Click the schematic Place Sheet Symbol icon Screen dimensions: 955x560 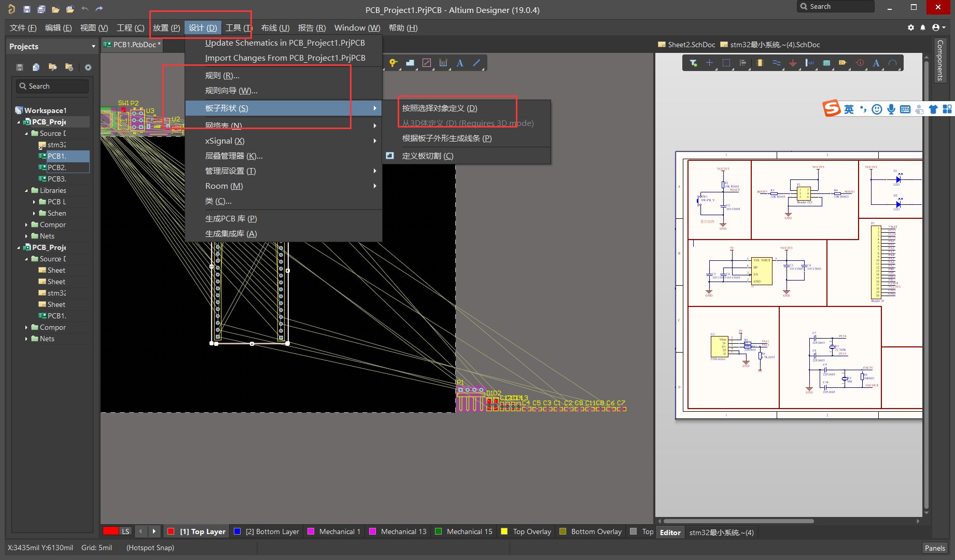[826, 63]
